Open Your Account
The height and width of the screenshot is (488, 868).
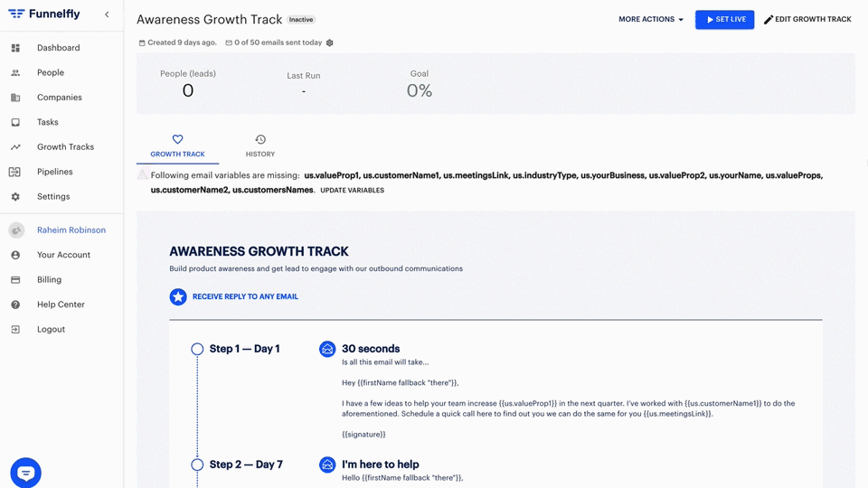click(63, 255)
